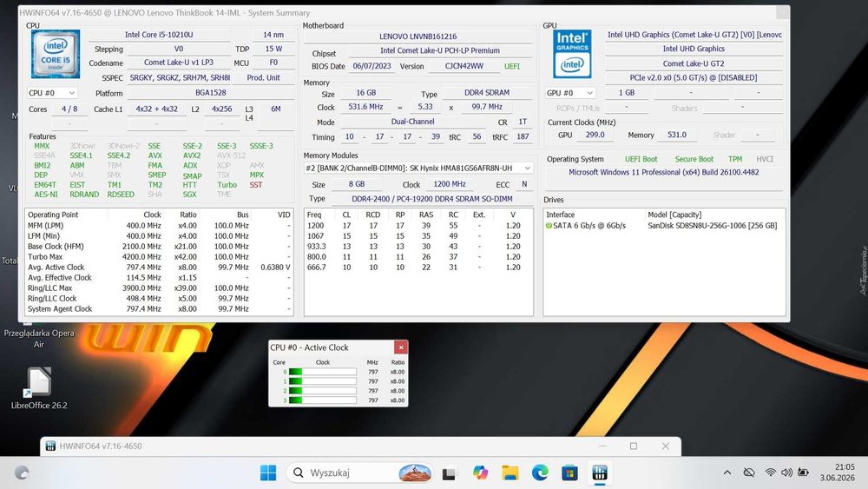Maximize the HWiNFO64 v7.16-4650 window
The height and width of the screenshot is (489, 868).
click(x=634, y=446)
